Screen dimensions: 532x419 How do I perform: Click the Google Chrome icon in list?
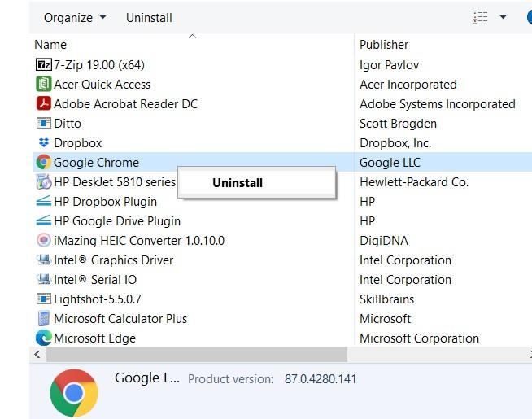[43, 162]
